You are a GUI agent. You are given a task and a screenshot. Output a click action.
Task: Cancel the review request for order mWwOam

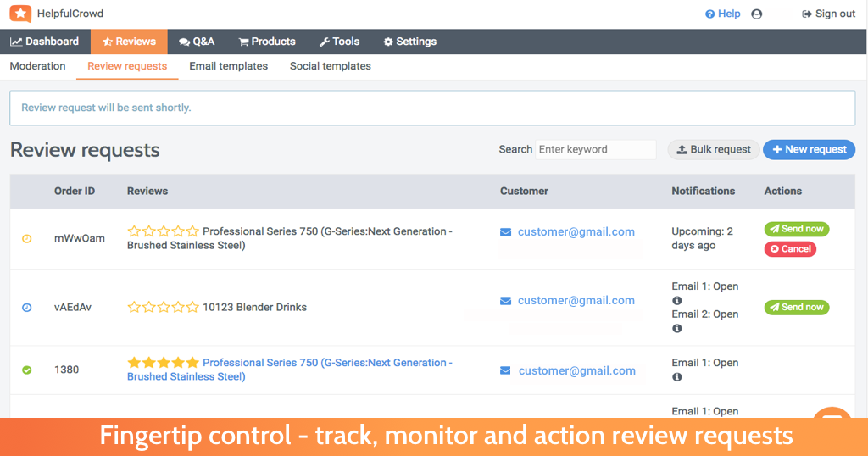point(790,249)
